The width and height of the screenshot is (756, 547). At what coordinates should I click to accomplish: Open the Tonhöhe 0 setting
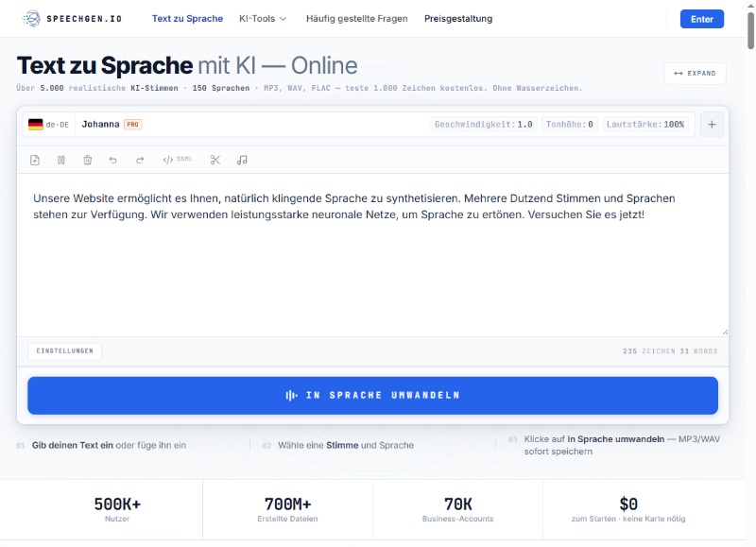pos(570,125)
